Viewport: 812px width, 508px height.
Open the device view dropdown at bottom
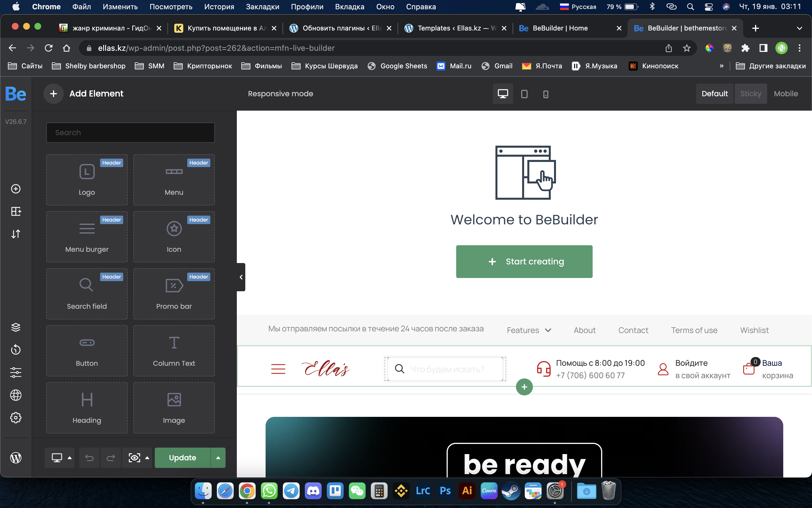click(60, 457)
